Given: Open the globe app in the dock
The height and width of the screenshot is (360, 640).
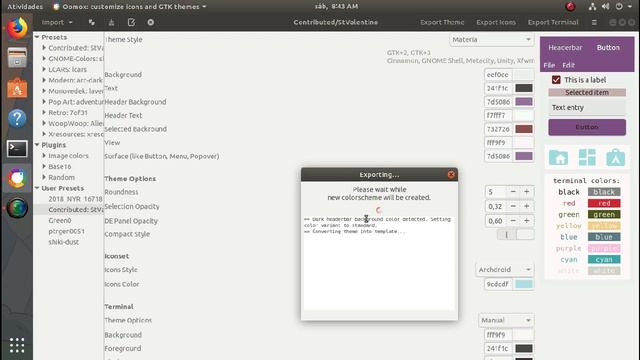Looking at the screenshot, I should click(x=17, y=208).
